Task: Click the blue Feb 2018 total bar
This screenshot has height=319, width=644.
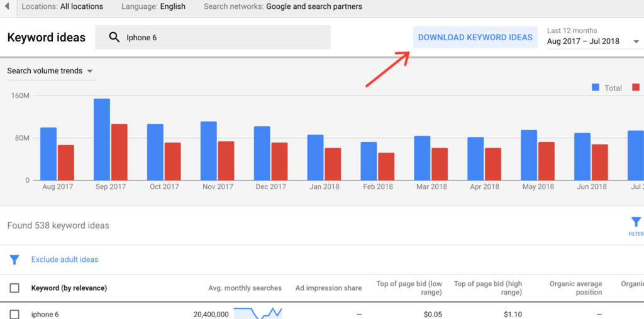Action: (x=369, y=161)
